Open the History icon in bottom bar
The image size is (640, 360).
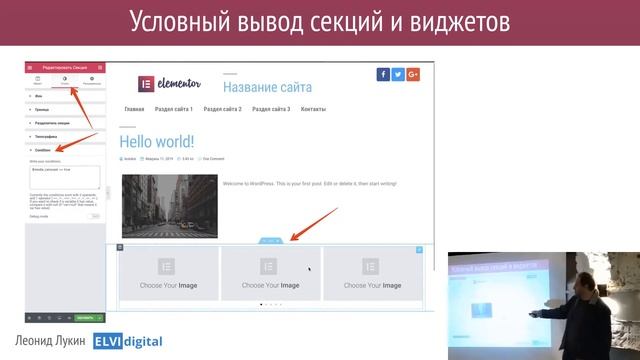pyautogui.click(x=49, y=318)
